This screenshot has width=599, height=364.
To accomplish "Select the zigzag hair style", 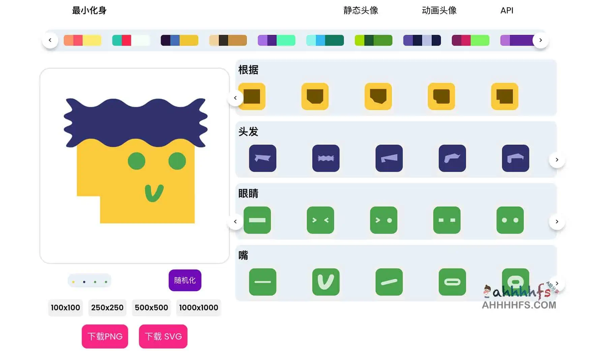I will (x=326, y=158).
